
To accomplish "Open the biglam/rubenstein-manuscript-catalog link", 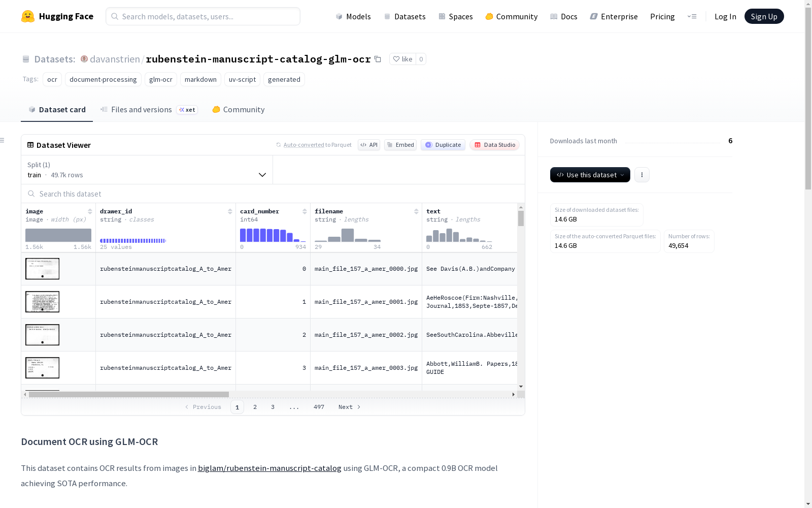I will (269, 468).
